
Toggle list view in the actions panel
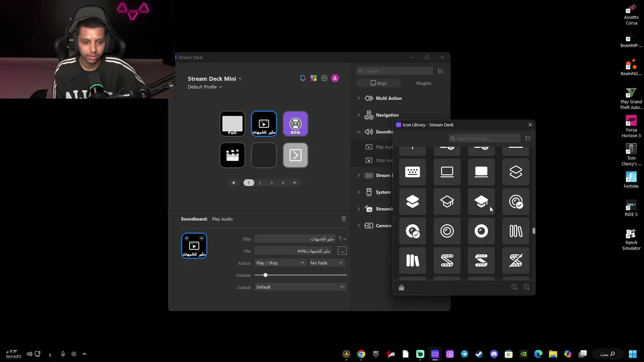pyautogui.click(x=440, y=71)
